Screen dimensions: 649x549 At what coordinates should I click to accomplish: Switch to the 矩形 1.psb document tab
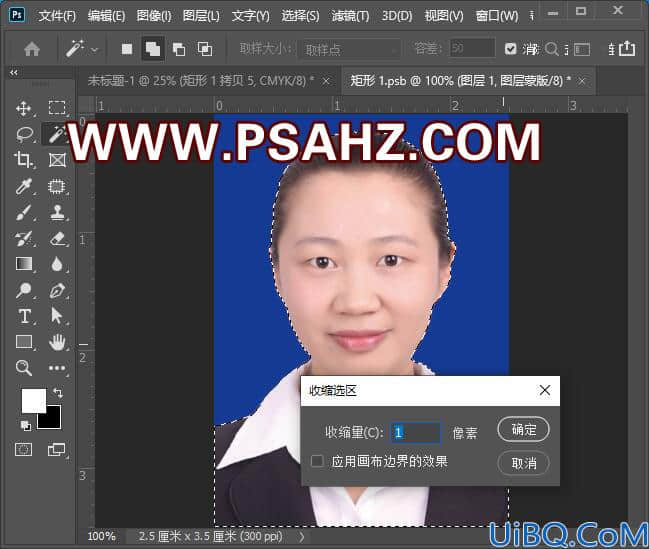click(x=461, y=80)
